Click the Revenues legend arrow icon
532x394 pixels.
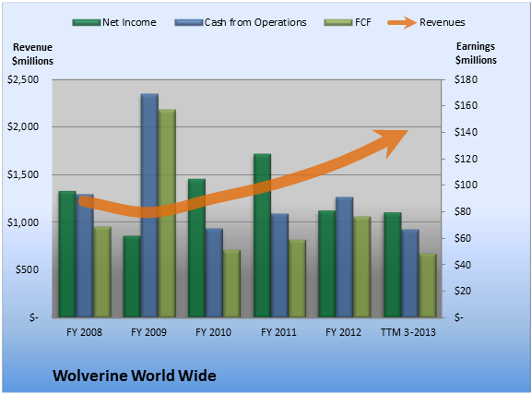point(402,23)
